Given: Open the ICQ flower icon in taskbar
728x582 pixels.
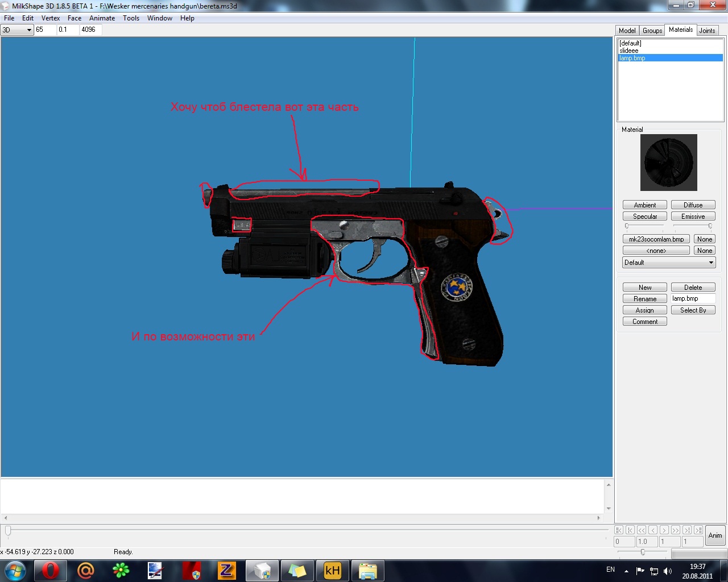Looking at the screenshot, I should tap(121, 570).
